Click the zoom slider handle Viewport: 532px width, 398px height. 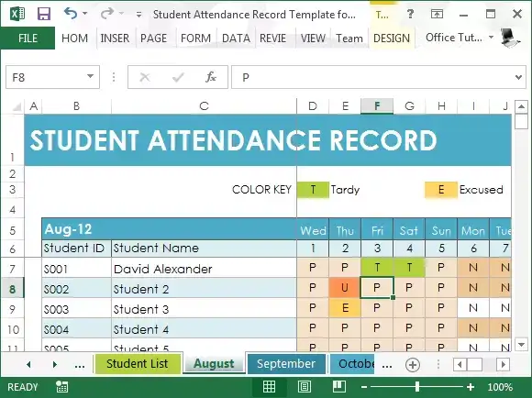point(417,386)
